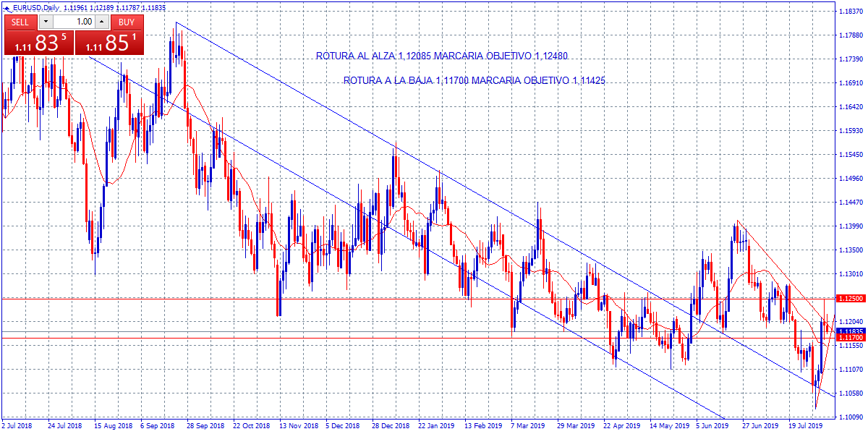Click the 19 Jul 2019 date label

coord(804,427)
